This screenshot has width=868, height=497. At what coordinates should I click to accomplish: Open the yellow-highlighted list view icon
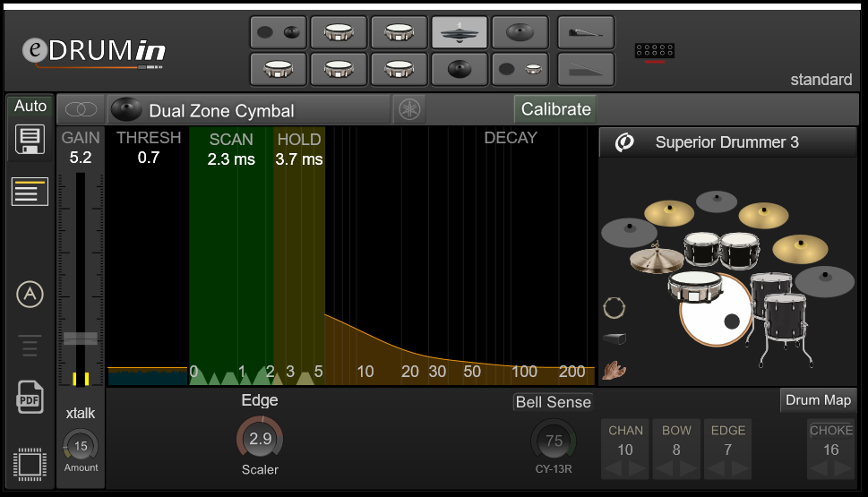(x=30, y=192)
